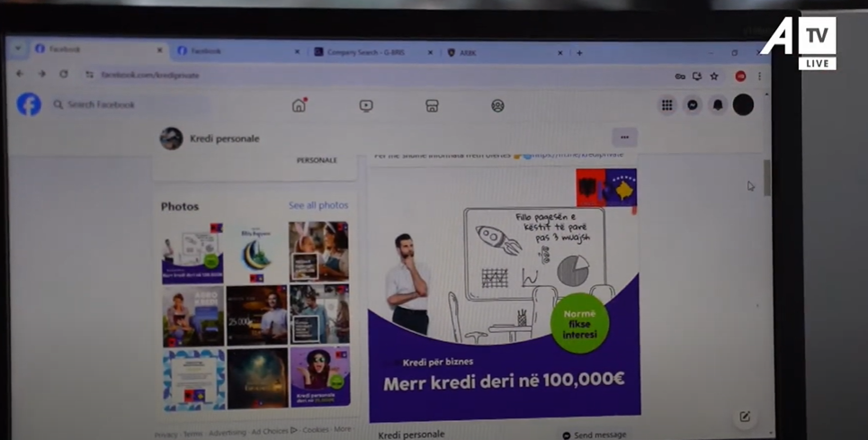Click the Search Facebook field
This screenshot has height=440, width=868.
pyautogui.click(x=130, y=104)
